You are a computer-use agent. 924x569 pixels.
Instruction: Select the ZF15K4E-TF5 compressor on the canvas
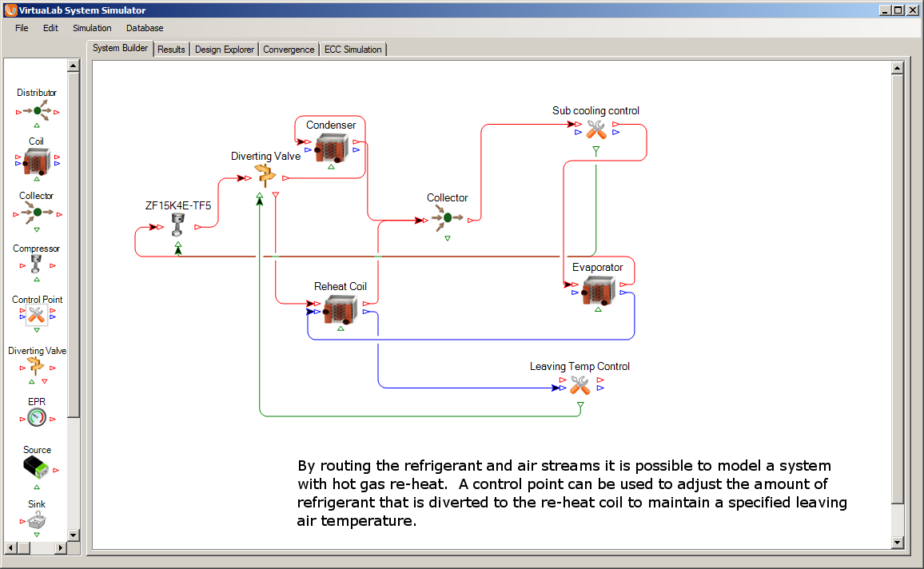tap(178, 225)
